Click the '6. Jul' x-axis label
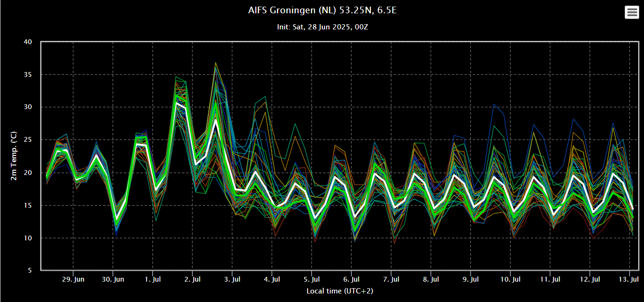 [351, 279]
